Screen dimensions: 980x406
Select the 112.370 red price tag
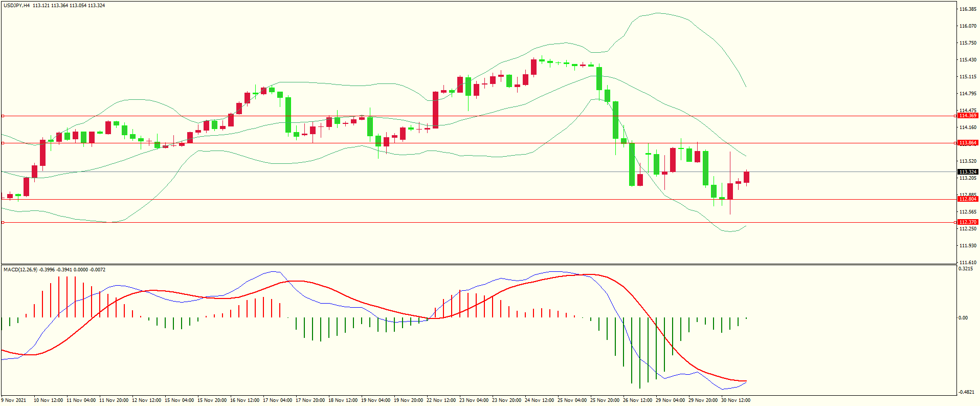point(968,222)
